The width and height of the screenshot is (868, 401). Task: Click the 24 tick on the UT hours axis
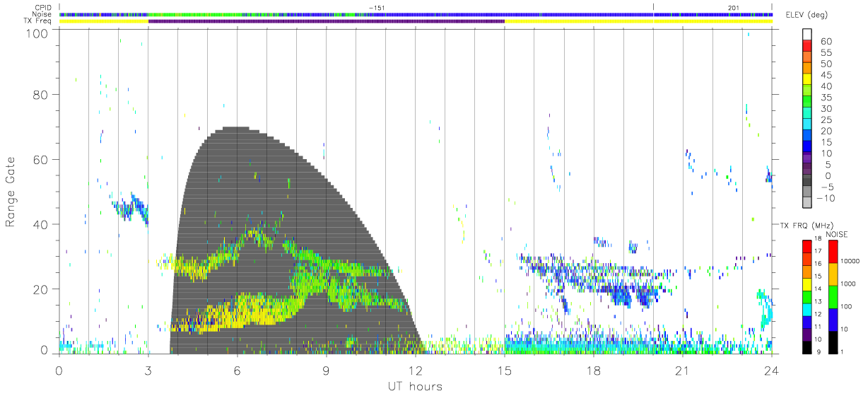tap(771, 371)
